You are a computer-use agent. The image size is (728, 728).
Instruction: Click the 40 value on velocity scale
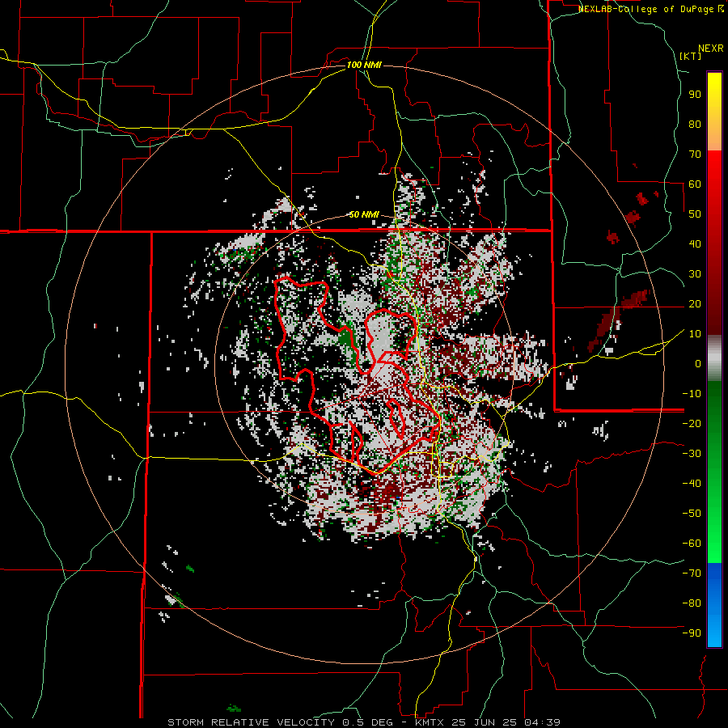(695, 243)
